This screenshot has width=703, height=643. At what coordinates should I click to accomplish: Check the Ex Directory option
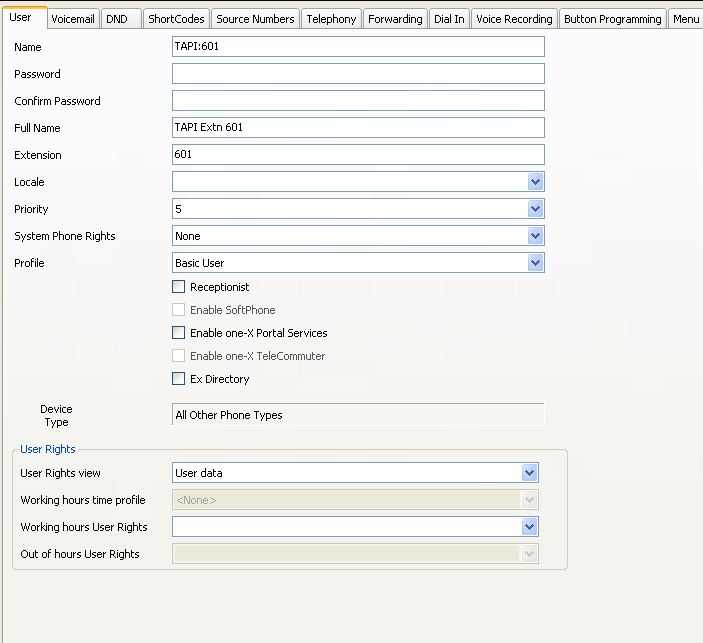point(179,379)
